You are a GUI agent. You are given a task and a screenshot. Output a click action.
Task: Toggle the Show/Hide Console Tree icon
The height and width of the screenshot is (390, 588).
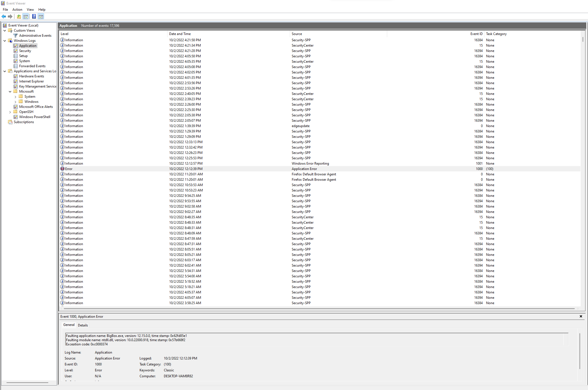pyautogui.click(x=26, y=17)
